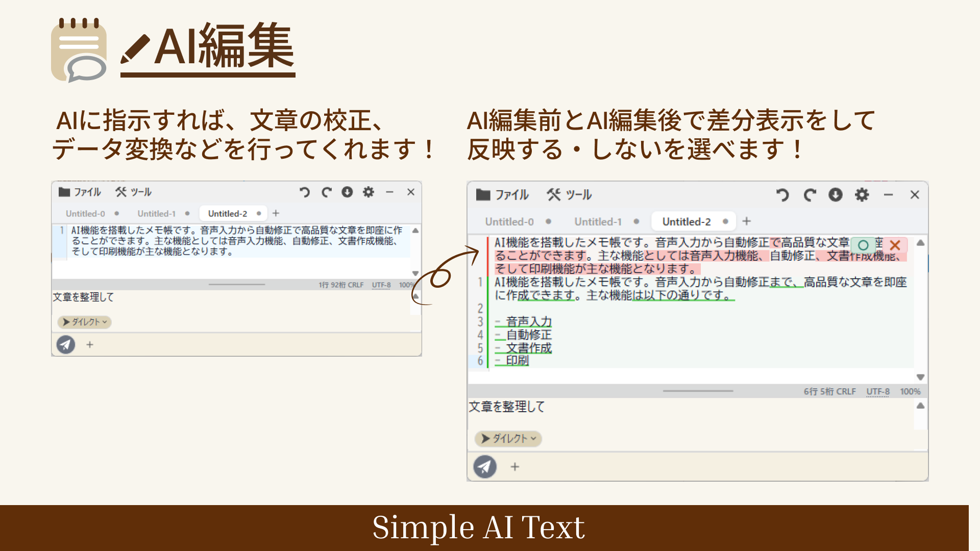Toggle the unsaved indicator on Untitled-0 tab

pos(548,221)
